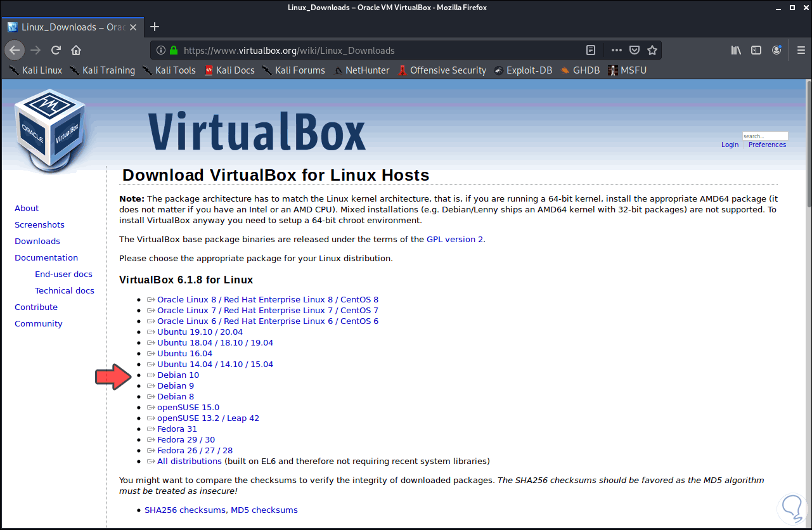Open the page actions menu
812x530 pixels.
tap(616, 49)
